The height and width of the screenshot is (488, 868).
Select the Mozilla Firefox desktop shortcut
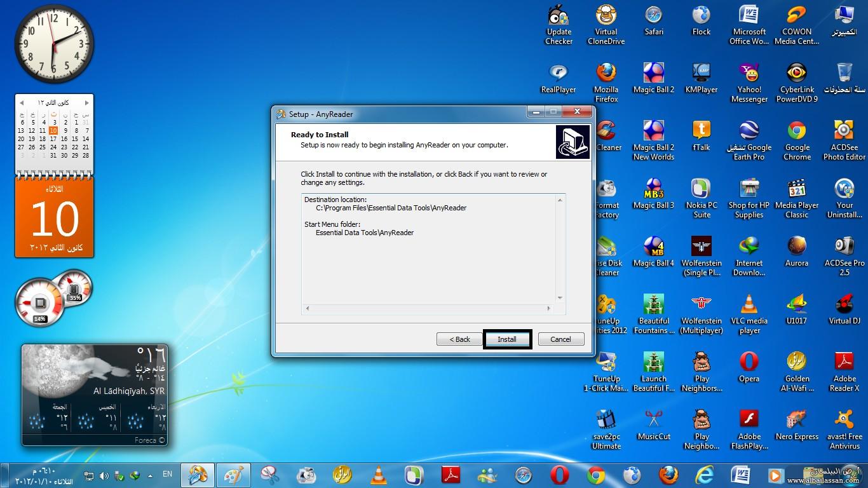tap(606, 83)
